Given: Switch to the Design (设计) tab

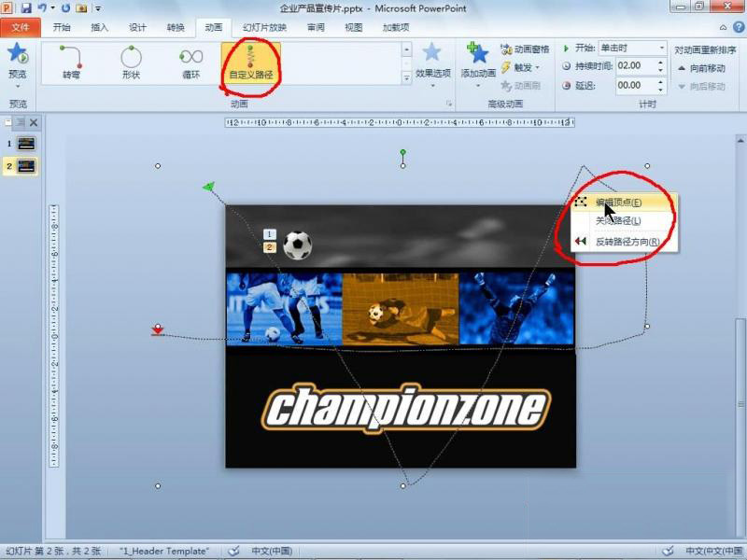Looking at the screenshot, I should (x=137, y=28).
